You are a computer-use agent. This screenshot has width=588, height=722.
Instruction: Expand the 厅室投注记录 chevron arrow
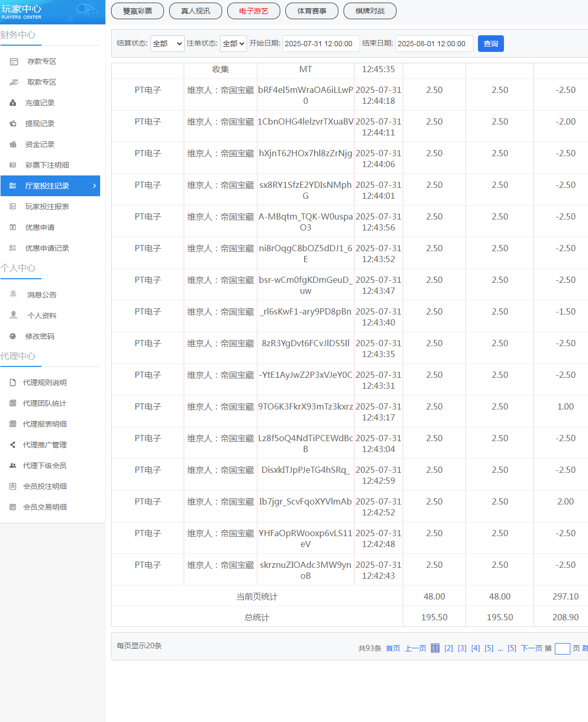point(94,186)
